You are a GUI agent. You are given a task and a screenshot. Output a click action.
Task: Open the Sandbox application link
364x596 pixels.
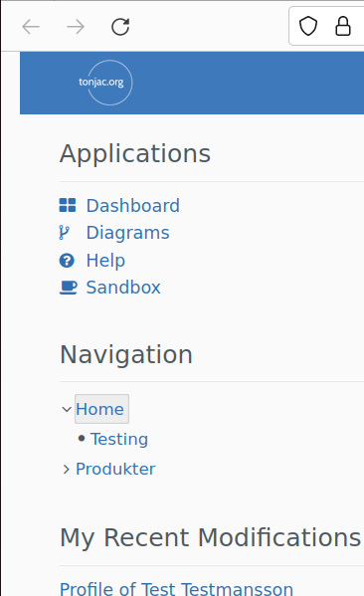pos(123,288)
